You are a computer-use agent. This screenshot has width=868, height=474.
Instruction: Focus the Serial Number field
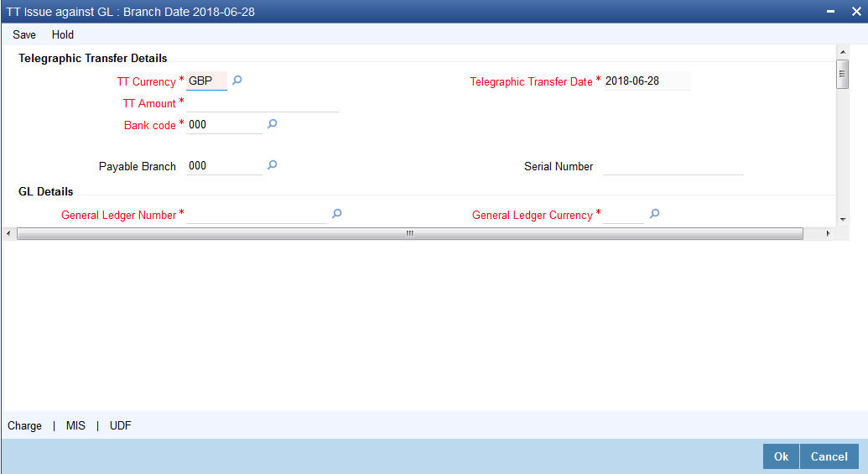[x=673, y=166]
